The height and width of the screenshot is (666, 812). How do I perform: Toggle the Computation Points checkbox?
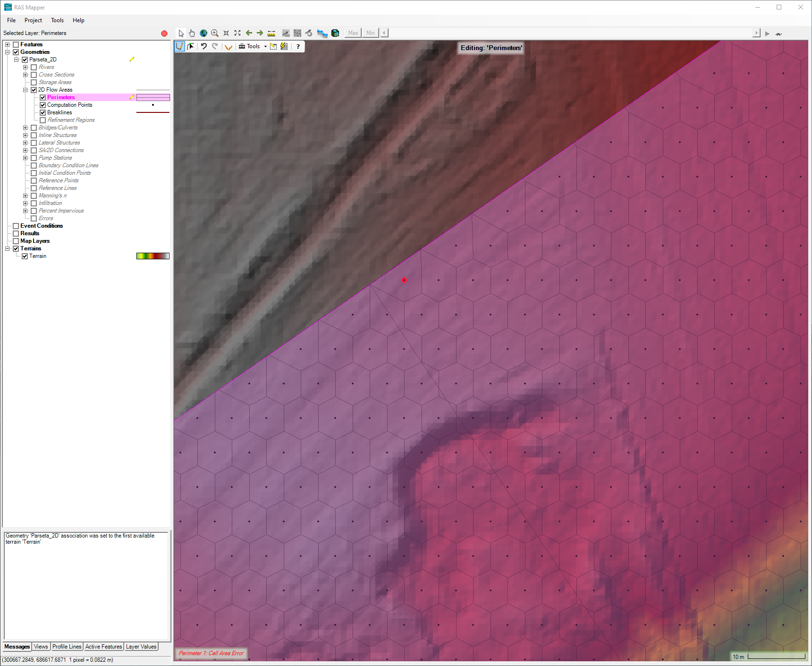coord(43,105)
